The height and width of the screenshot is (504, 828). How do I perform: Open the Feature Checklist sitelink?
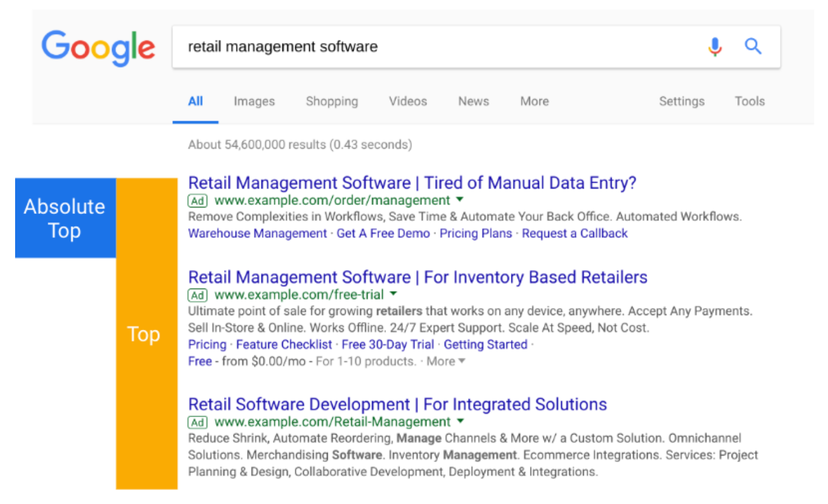pyautogui.click(x=284, y=345)
